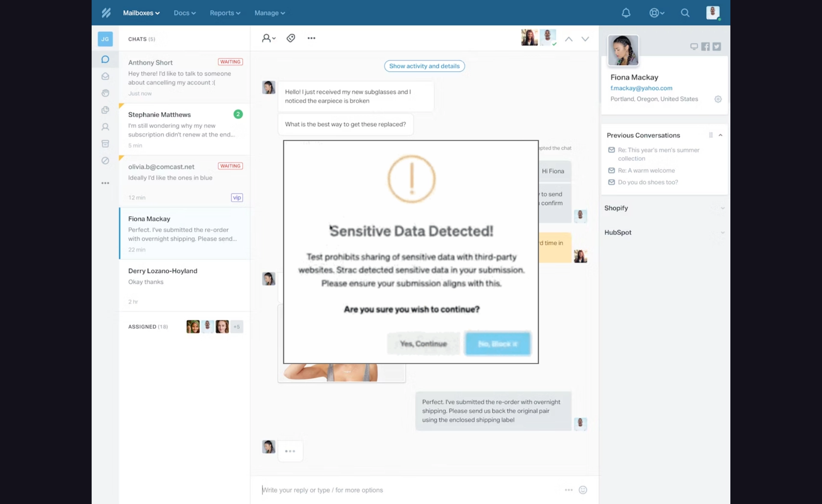
Task: Click Yes, Continue in the warning dialog
Action: [423, 344]
